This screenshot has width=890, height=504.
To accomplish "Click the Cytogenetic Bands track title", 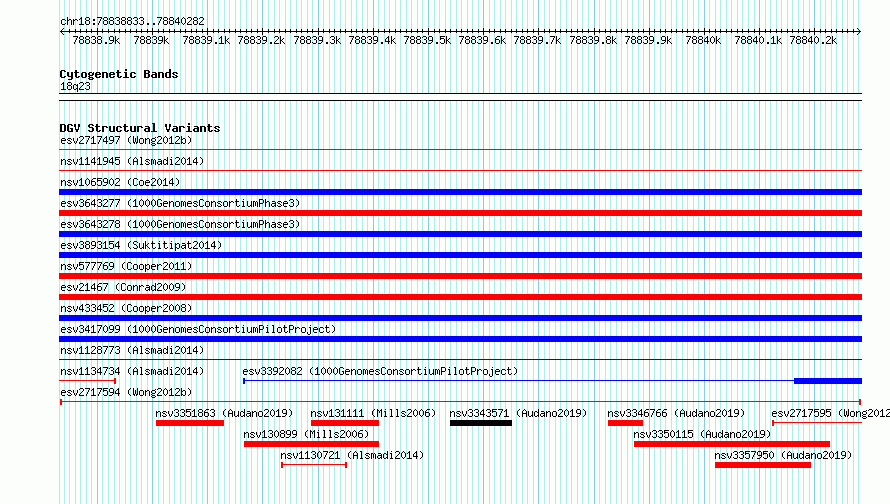I will (x=119, y=74).
